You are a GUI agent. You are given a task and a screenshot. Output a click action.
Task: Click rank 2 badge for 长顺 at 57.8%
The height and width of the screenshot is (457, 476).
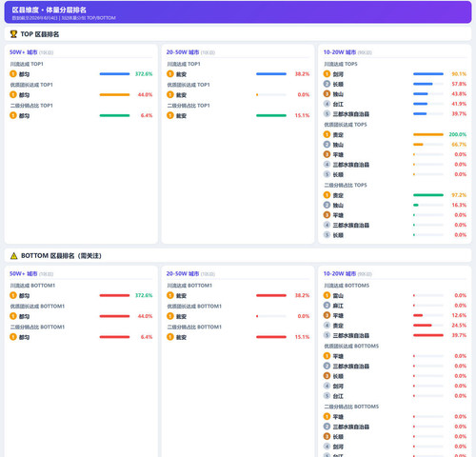pyautogui.click(x=327, y=84)
